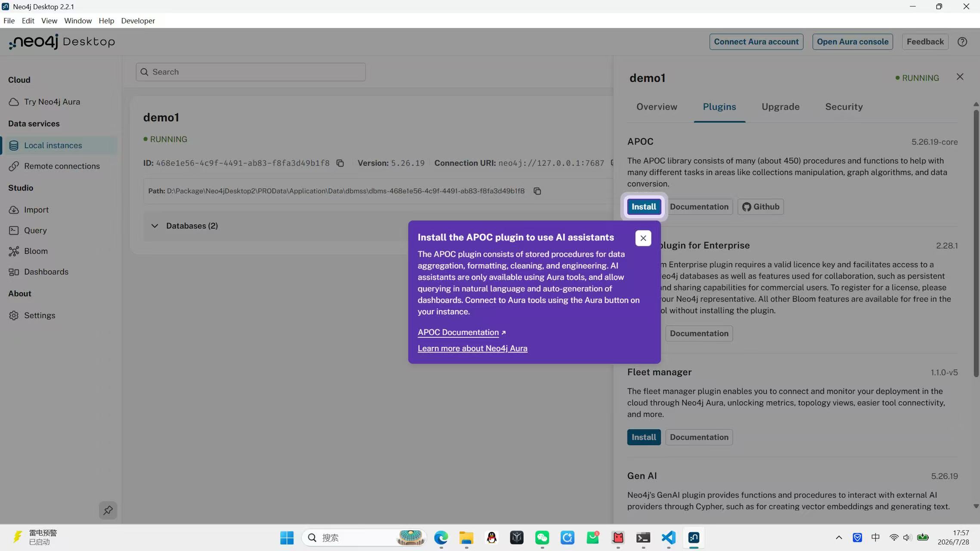Dismiss the APOC AI assistants popup
Screen dimensions: 980x551
pyautogui.click(x=643, y=238)
